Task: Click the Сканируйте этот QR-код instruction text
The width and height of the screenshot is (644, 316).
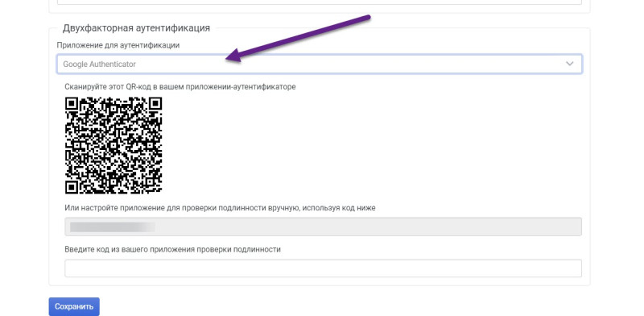Action: click(x=180, y=87)
